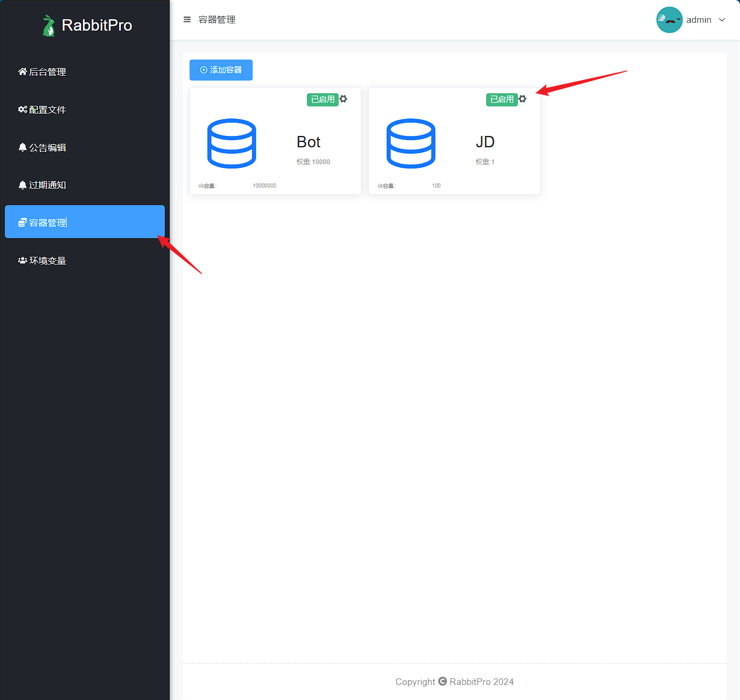Screen dimensions: 740x700
Task: Click the 添加容器 button
Action: (221, 70)
